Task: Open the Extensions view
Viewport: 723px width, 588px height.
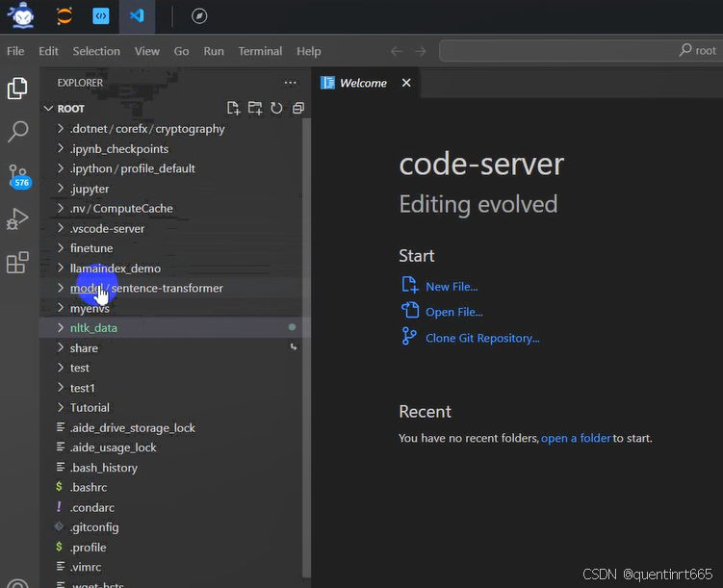Action: coord(17,263)
